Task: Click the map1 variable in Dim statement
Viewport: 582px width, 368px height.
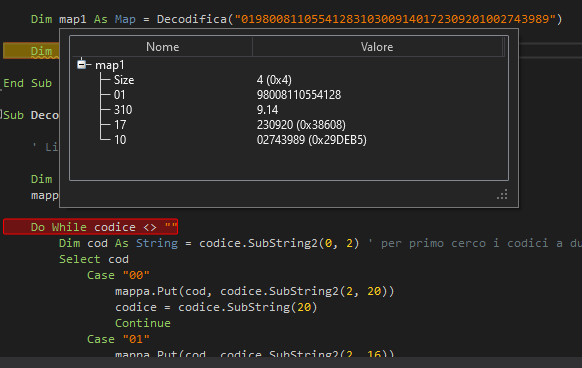Action: (73, 19)
